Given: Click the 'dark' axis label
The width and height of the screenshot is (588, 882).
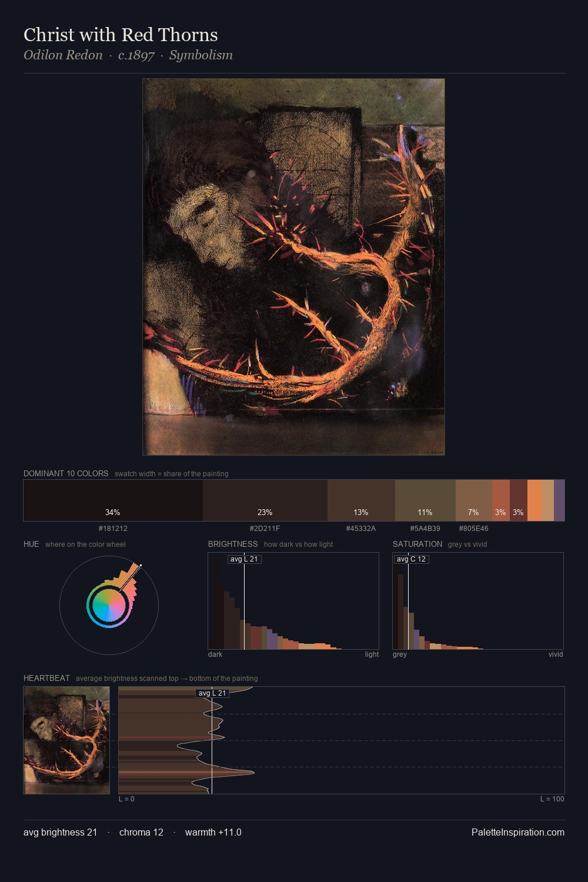Looking at the screenshot, I should pyautogui.click(x=215, y=654).
